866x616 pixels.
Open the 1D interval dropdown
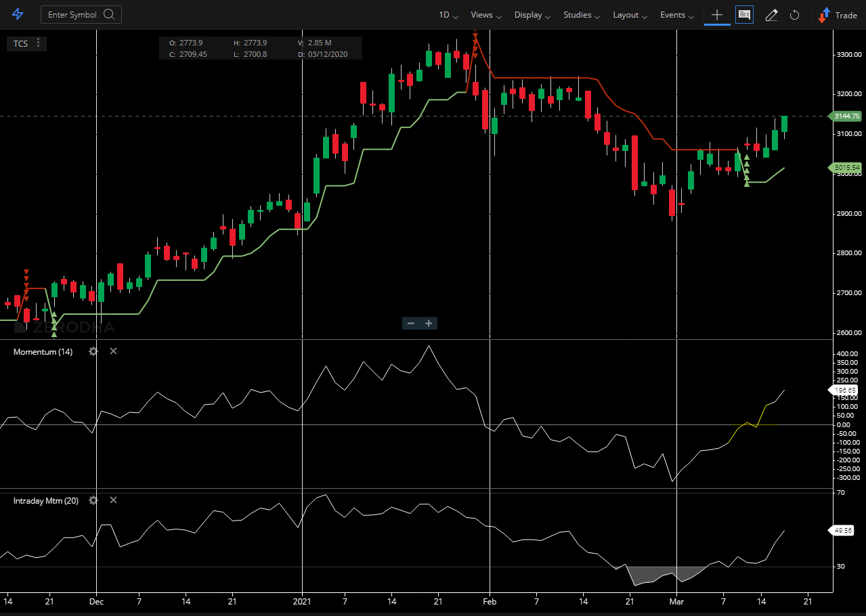click(448, 15)
